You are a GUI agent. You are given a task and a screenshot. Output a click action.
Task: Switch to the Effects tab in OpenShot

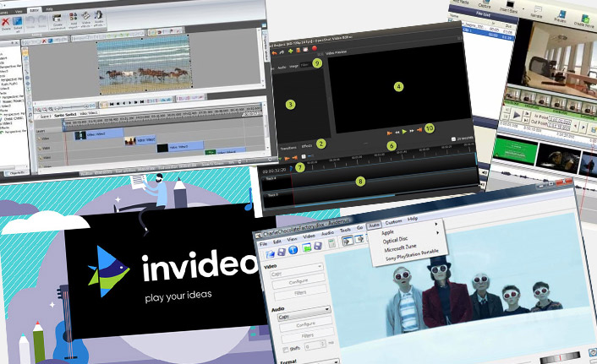coord(307,146)
